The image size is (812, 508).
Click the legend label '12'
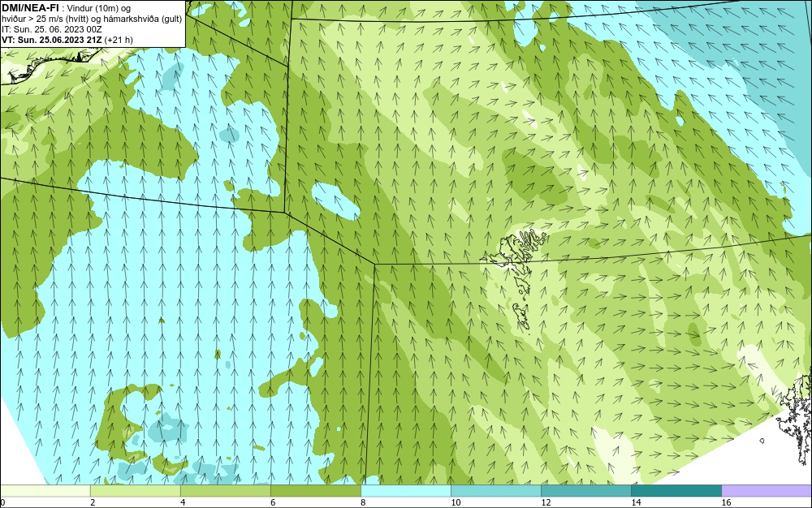(x=546, y=502)
